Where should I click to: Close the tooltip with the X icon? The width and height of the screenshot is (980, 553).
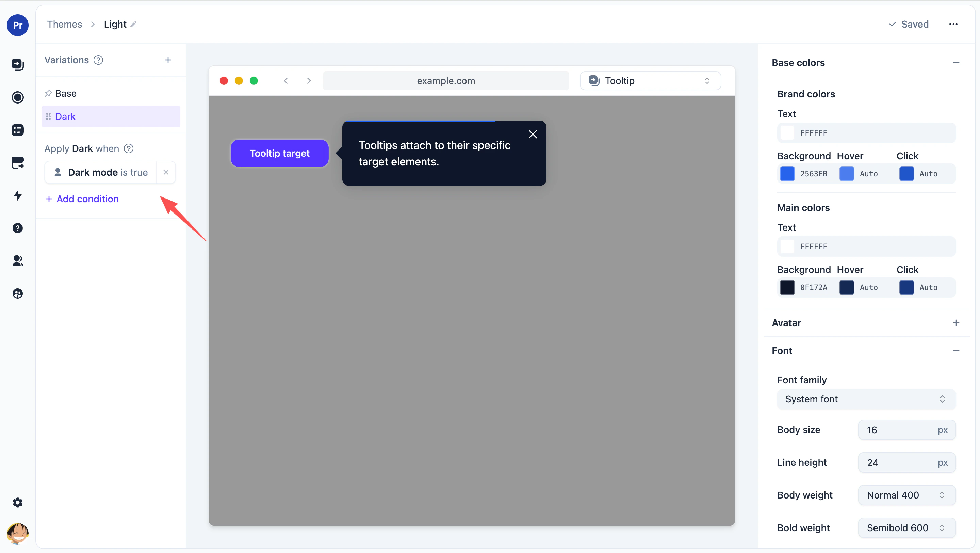[x=533, y=134]
